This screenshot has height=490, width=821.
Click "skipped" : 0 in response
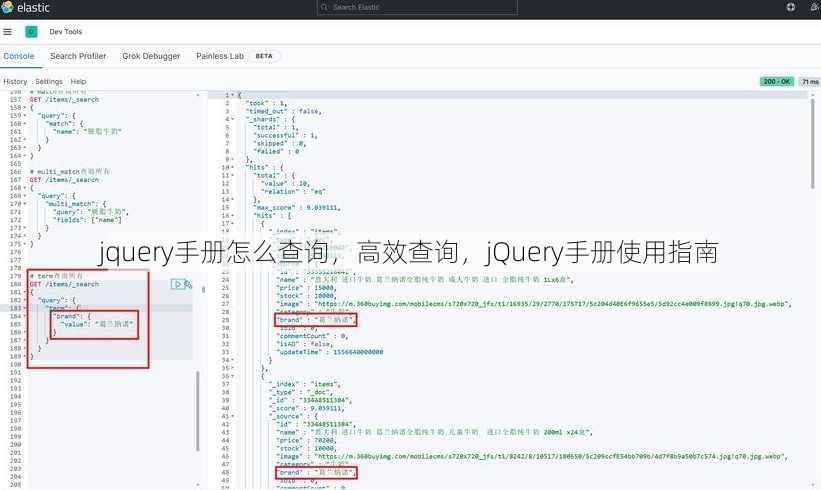(x=280, y=143)
